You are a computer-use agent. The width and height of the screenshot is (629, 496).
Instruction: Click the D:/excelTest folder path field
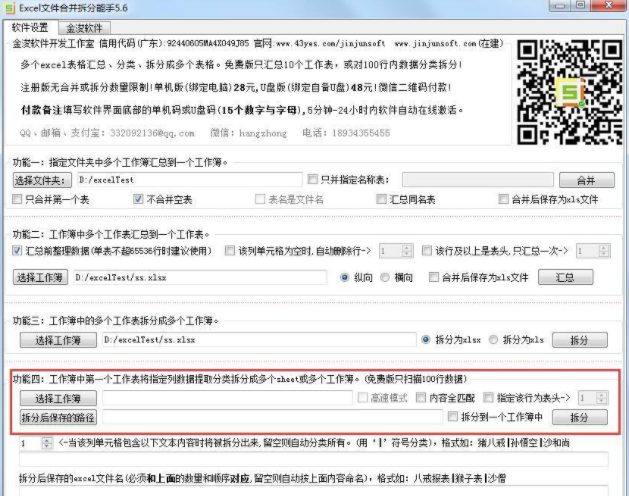[190, 180]
